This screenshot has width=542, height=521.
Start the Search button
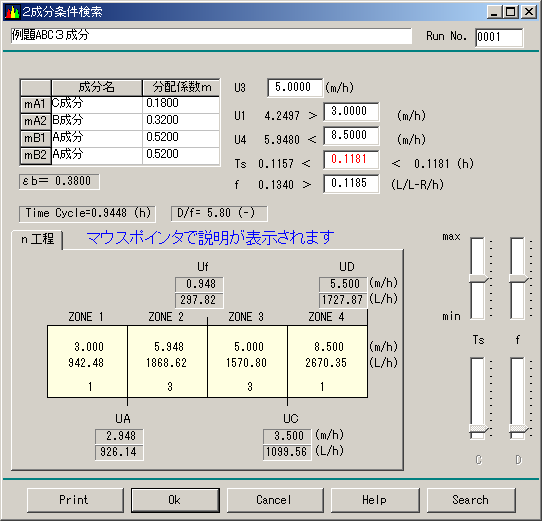[471, 500]
